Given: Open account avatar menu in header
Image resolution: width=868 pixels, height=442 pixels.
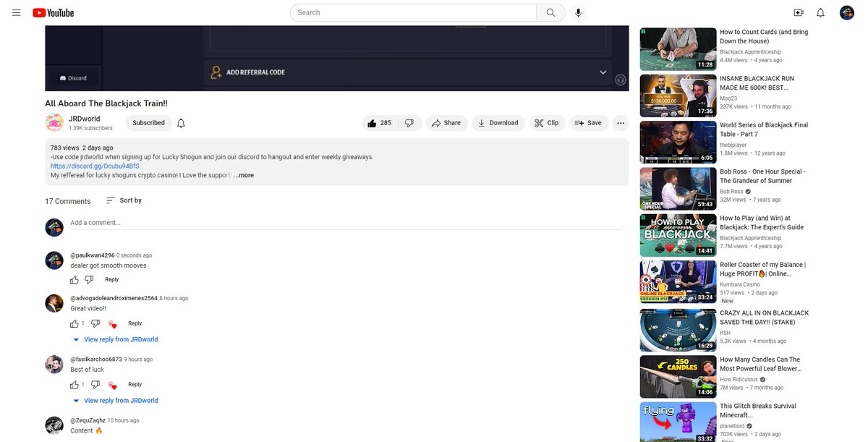Looking at the screenshot, I should click(847, 12).
